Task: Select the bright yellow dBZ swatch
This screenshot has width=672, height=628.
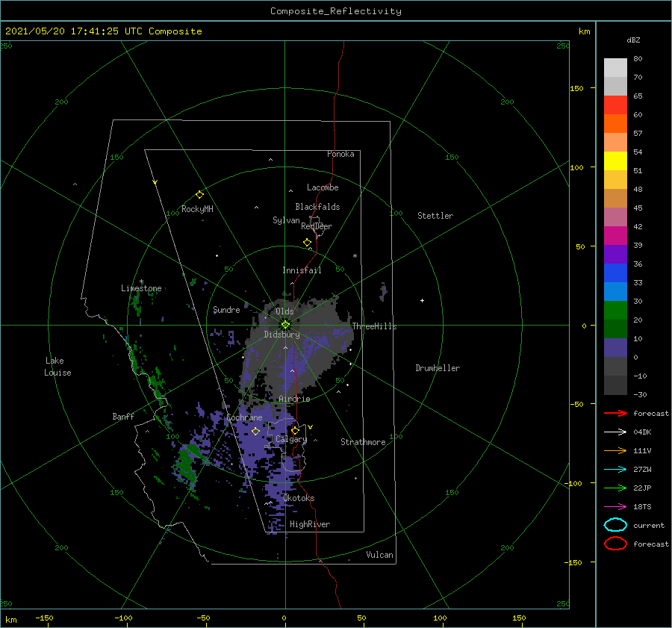Action: [615, 161]
